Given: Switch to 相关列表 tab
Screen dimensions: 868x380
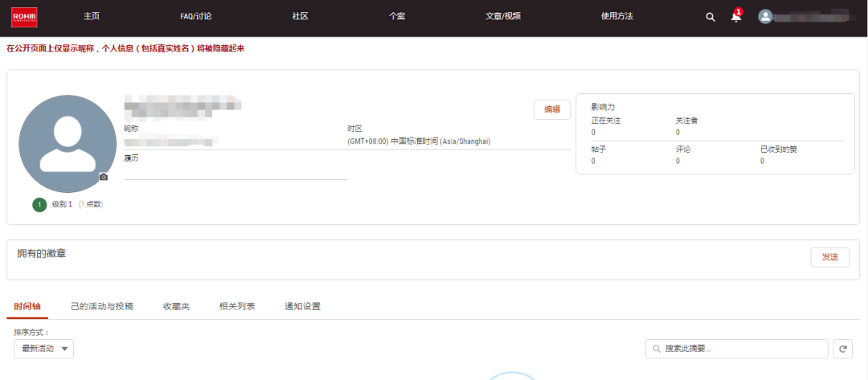Looking at the screenshot, I should tap(237, 306).
